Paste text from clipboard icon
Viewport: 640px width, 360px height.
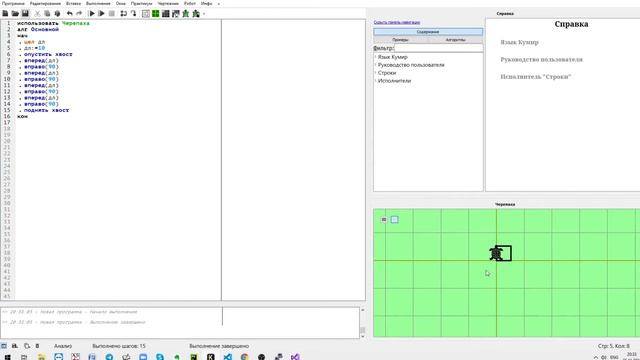57,13
